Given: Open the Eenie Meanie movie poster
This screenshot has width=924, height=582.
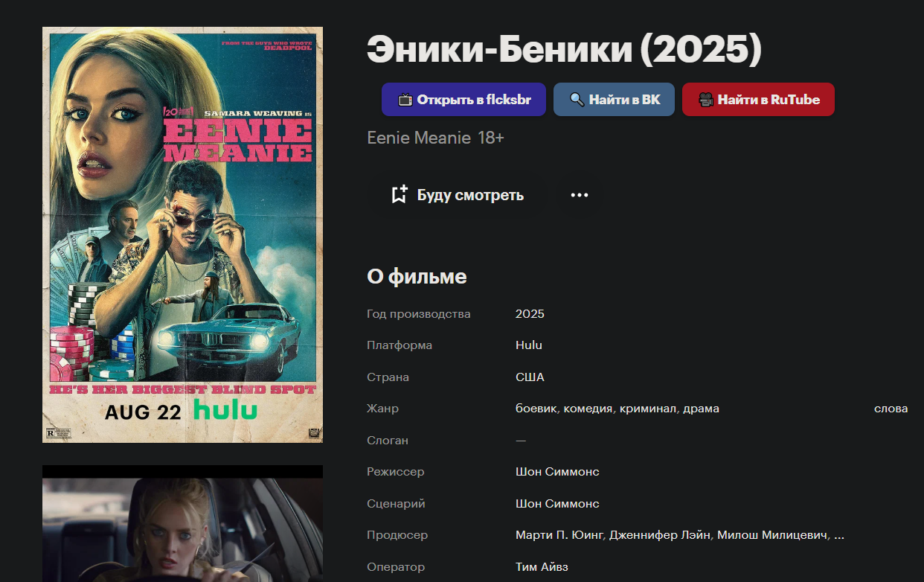Looking at the screenshot, I should coord(182,234).
